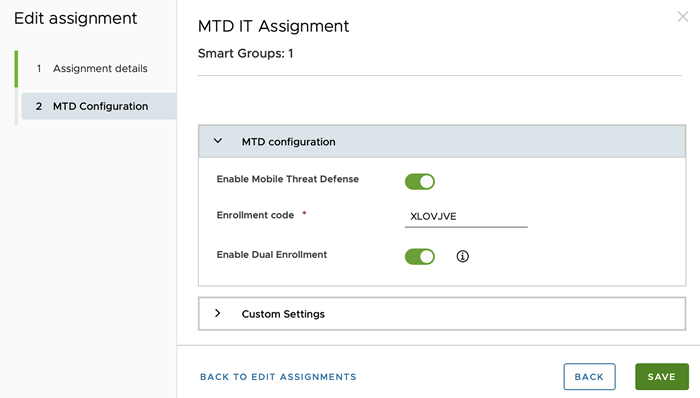Save the assignment with the Save button
The height and width of the screenshot is (398, 700).
[662, 377]
